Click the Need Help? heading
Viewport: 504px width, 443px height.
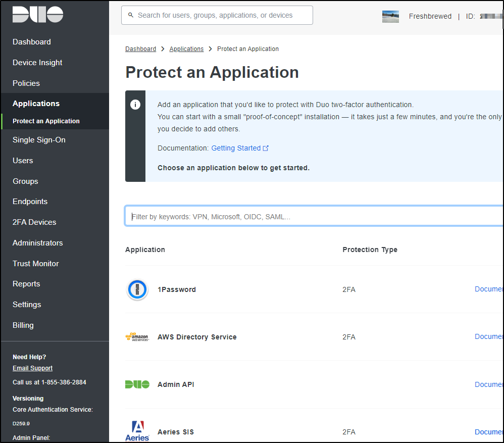coord(29,357)
